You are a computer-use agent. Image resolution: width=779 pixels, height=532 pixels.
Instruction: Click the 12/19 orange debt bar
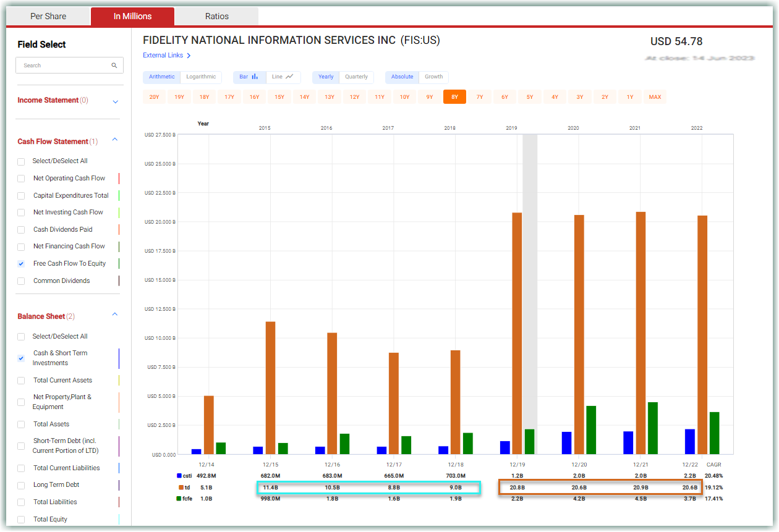tap(517, 334)
